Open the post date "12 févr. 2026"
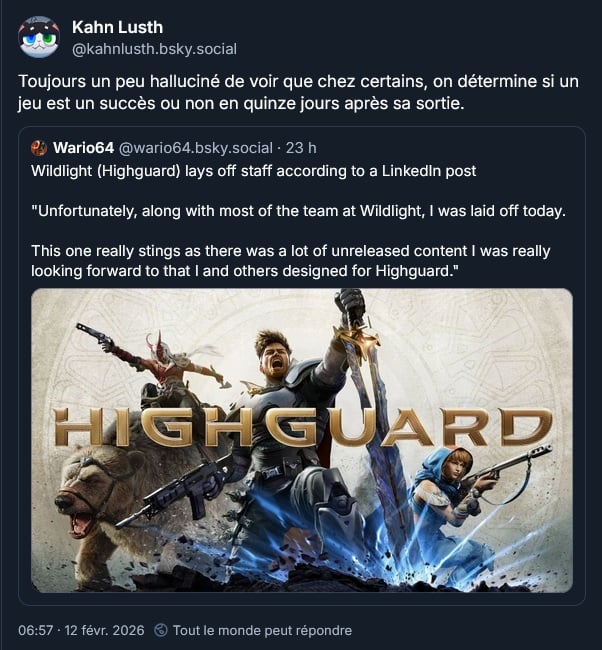The image size is (602, 650). (104, 631)
